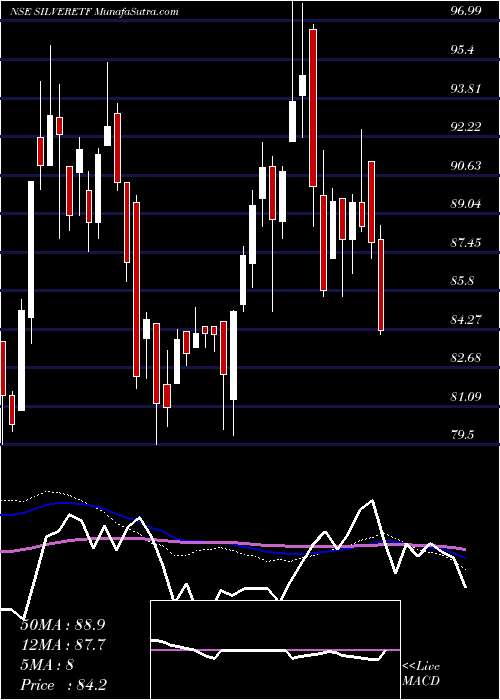Click the <<Live MACD label
The image size is (500, 700).
click(x=421, y=674)
